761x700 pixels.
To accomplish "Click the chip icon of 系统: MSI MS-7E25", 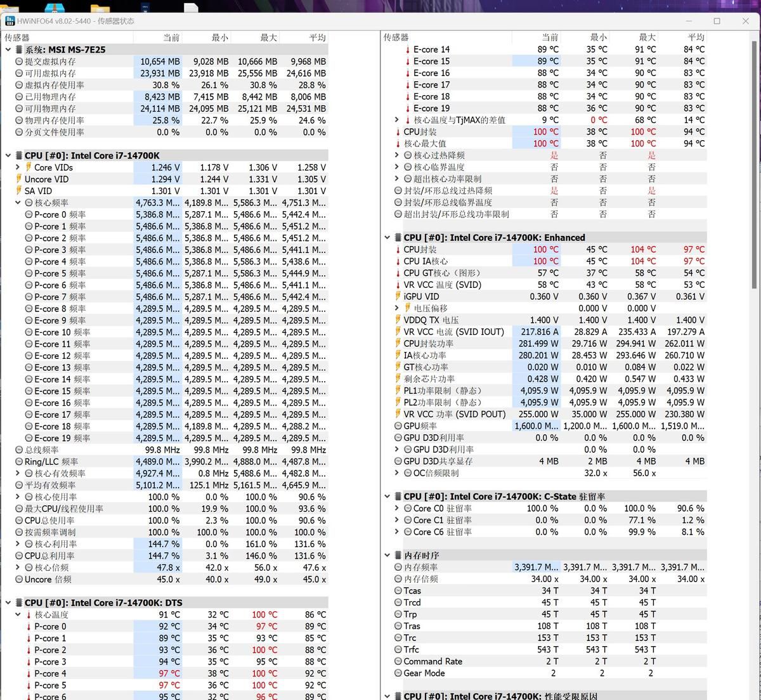I will coord(19,49).
